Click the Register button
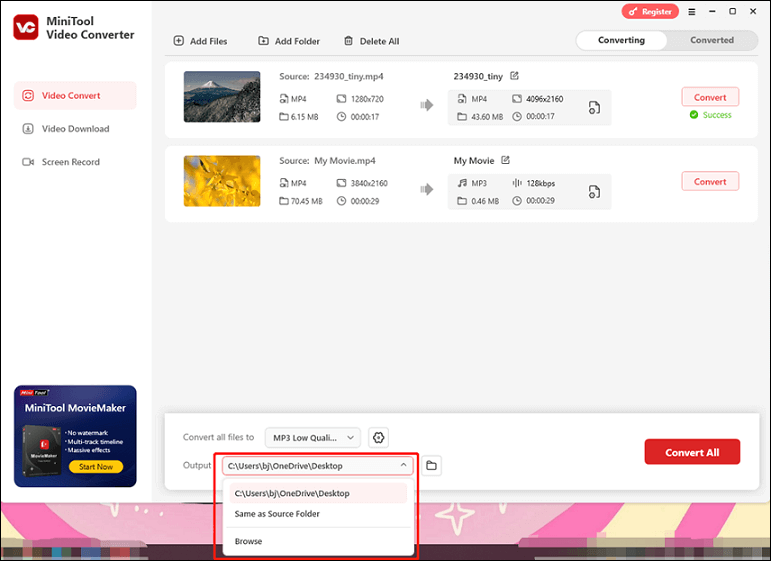The width and height of the screenshot is (771, 561). coord(650,11)
